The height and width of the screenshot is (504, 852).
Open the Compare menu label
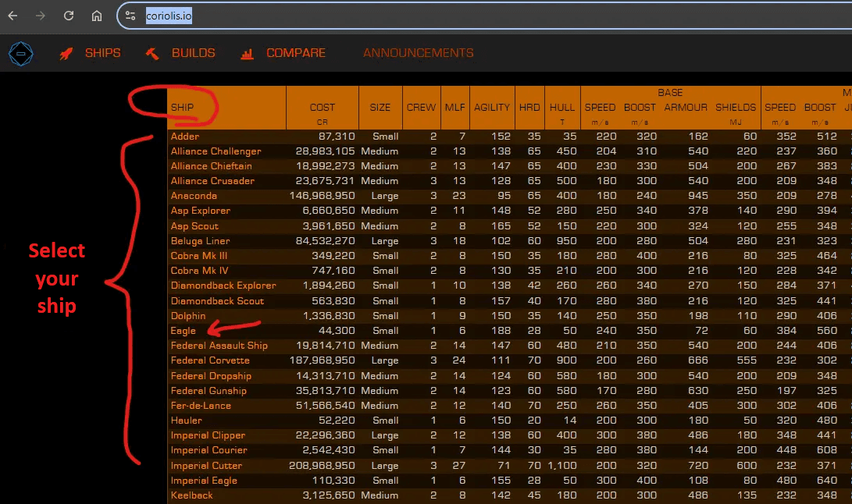tap(295, 53)
